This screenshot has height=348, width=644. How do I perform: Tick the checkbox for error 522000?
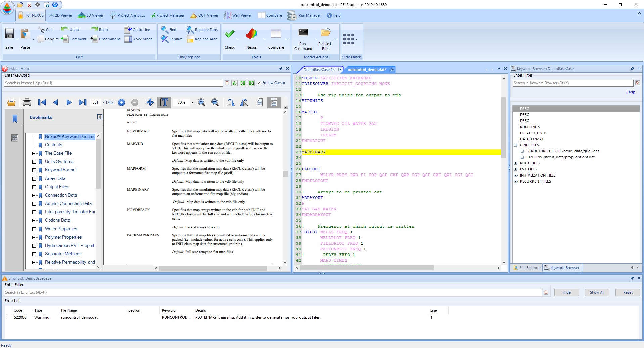[9, 317]
